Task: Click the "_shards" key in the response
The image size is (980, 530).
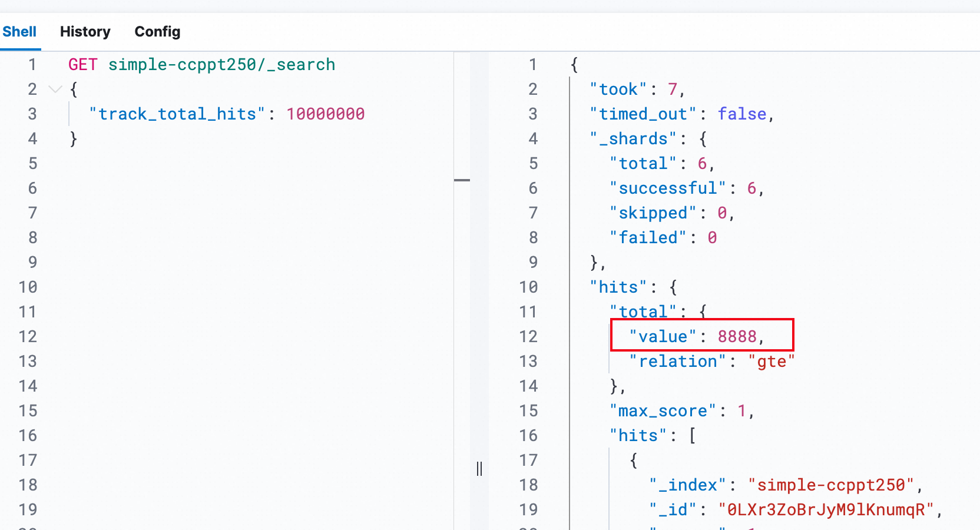Action: [634, 139]
